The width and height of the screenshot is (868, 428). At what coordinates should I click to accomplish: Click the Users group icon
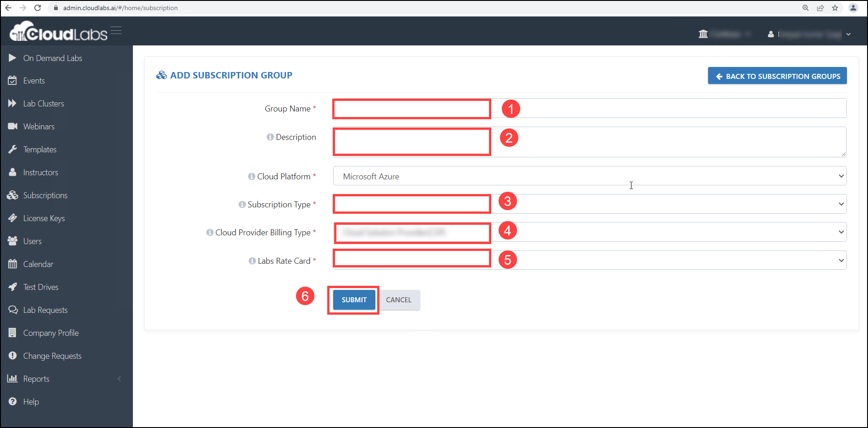coord(12,241)
